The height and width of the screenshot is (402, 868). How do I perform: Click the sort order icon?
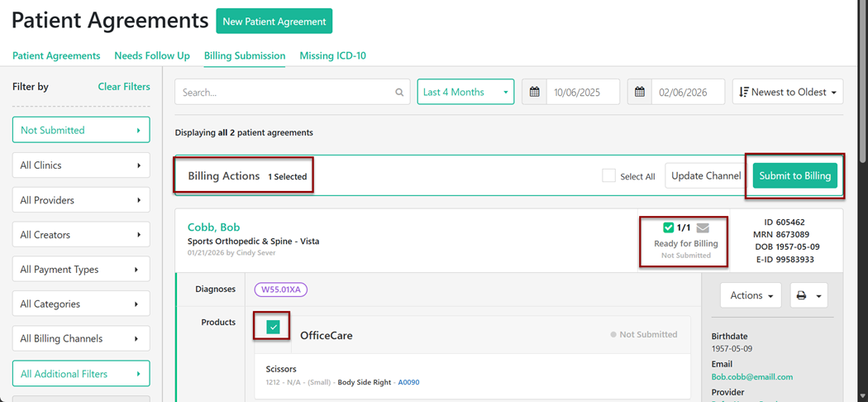tap(744, 93)
